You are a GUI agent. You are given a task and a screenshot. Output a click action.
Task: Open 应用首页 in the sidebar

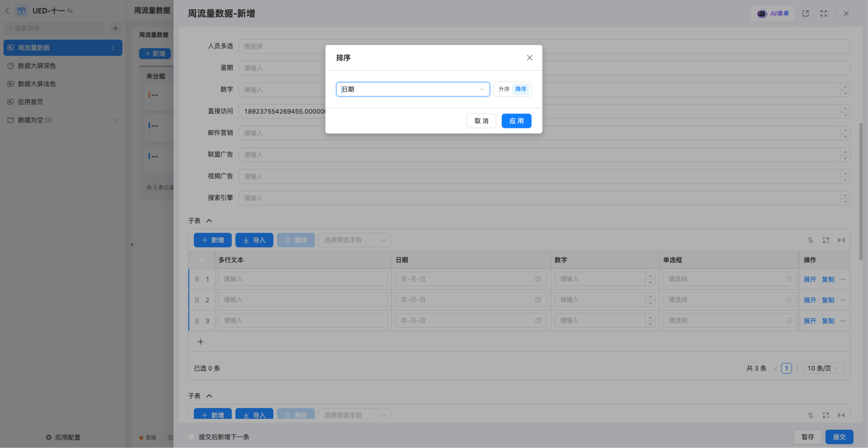click(x=30, y=102)
